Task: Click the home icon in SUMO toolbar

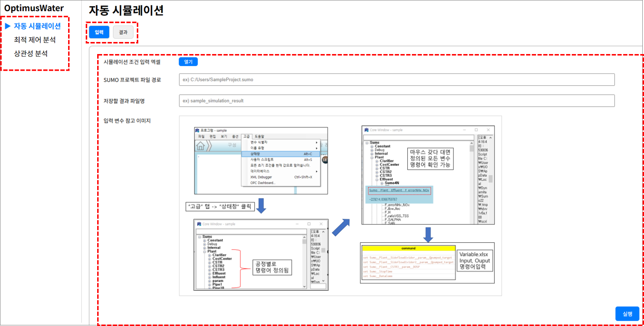Action: click(x=201, y=146)
